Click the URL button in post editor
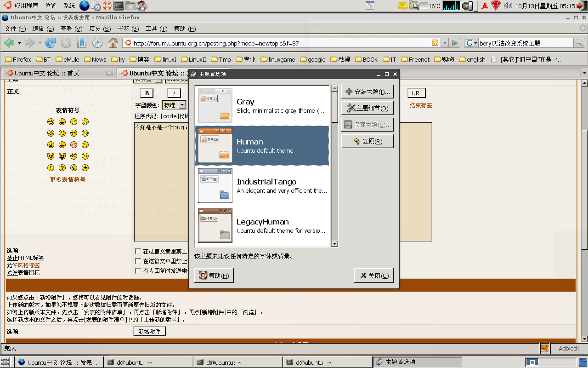The image size is (588, 368). pos(417,93)
